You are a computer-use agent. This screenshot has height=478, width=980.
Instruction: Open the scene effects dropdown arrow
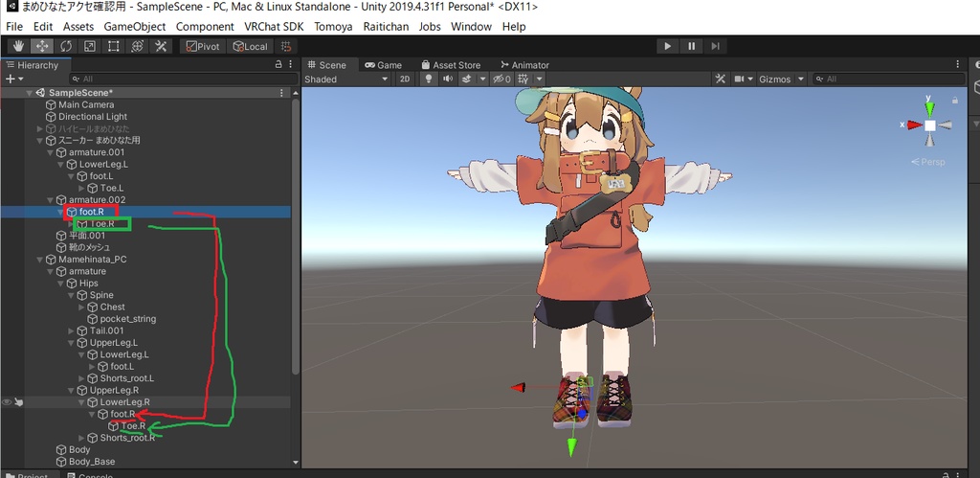click(x=482, y=79)
